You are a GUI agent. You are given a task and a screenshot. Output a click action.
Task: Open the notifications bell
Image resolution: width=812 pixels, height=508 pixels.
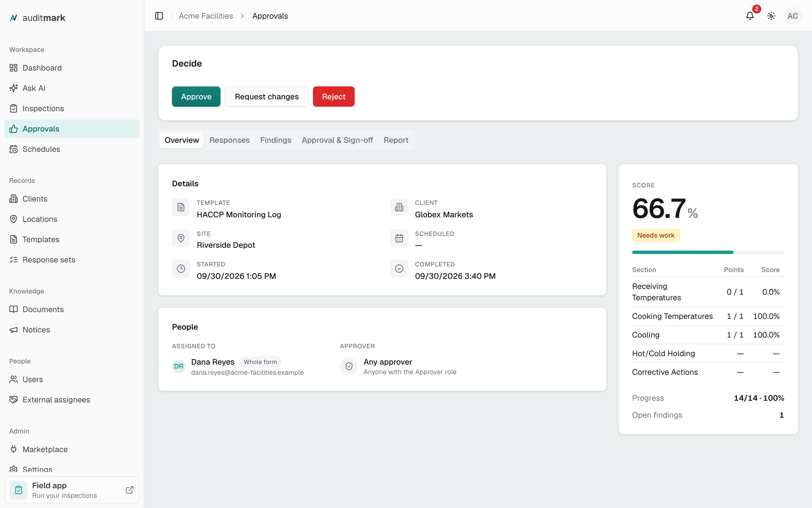750,16
